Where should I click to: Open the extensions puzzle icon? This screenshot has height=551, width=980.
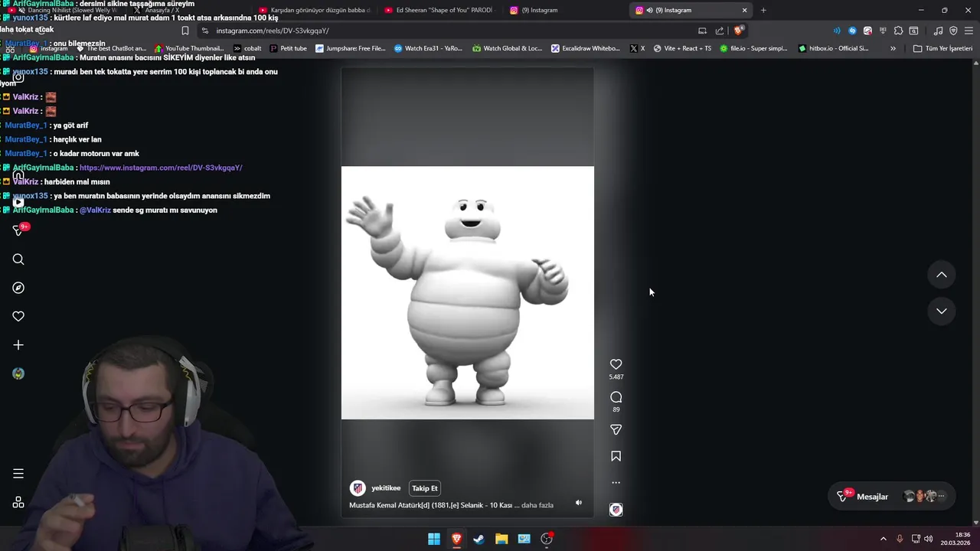[x=898, y=31]
